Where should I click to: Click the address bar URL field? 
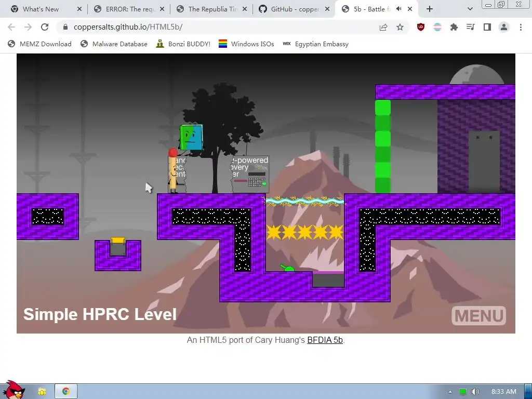point(217,27)
